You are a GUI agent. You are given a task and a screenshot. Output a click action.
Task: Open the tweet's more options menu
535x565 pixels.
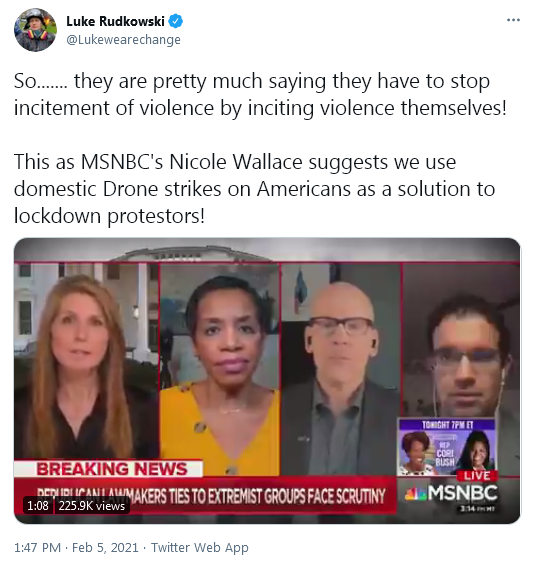coord(513,20)
